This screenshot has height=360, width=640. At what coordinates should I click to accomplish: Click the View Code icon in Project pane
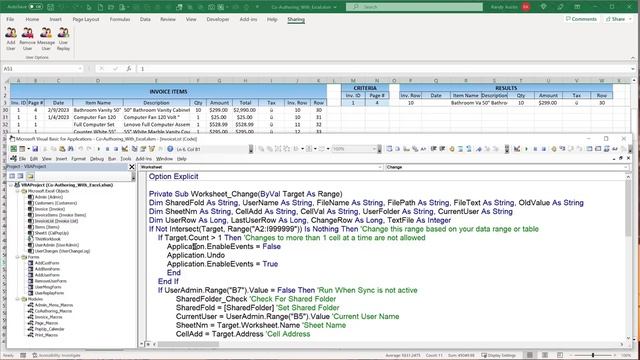pos(12,176)
